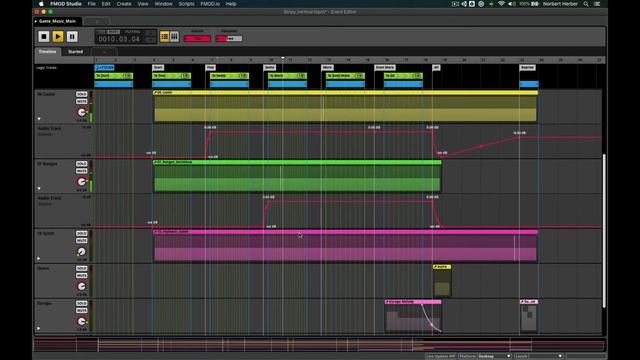Image resolution: width=640 pixels, height=360 pixels.
Task: Mute the yellow Guitar track
Action: pyautogui.click(x=82, y=101)
